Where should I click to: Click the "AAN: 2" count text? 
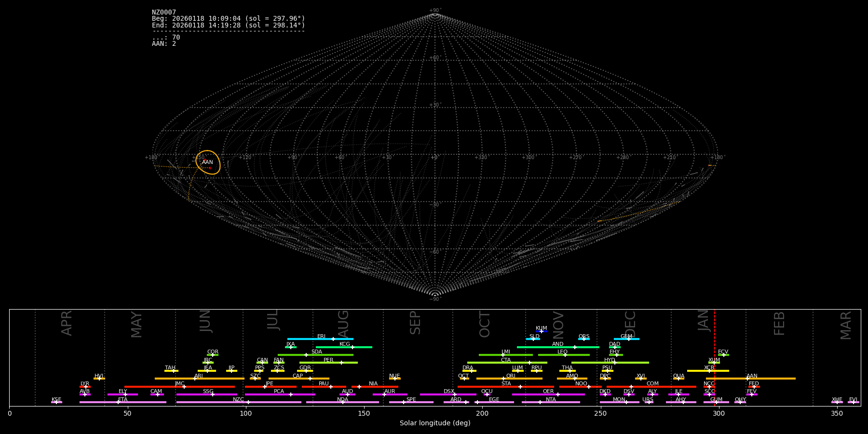click(164, 43)
